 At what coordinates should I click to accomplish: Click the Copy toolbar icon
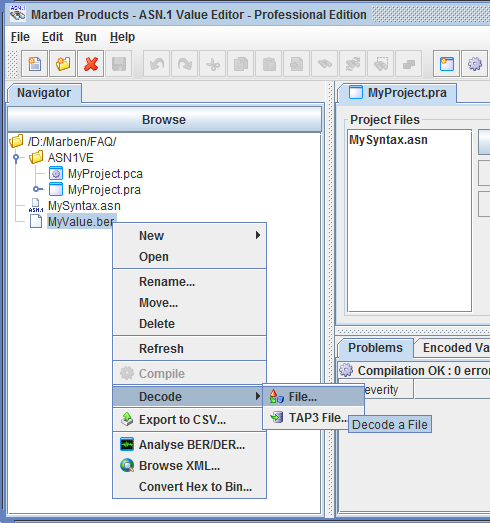tap(241, 64)
